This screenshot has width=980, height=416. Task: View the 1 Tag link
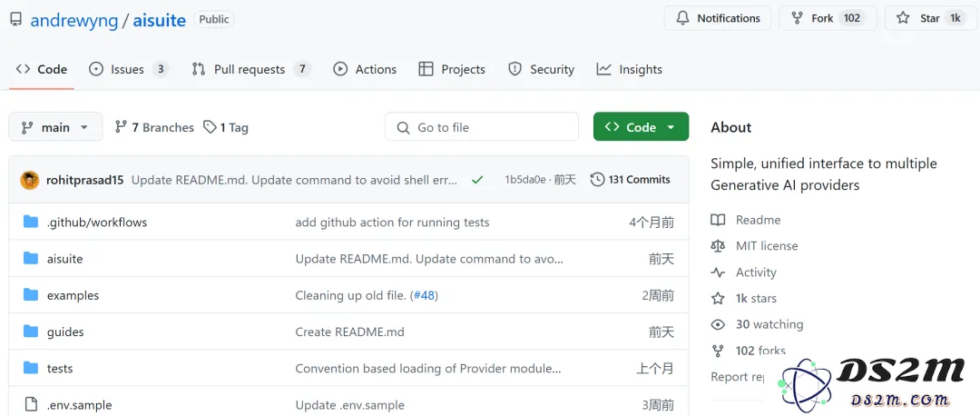[226, 127]
